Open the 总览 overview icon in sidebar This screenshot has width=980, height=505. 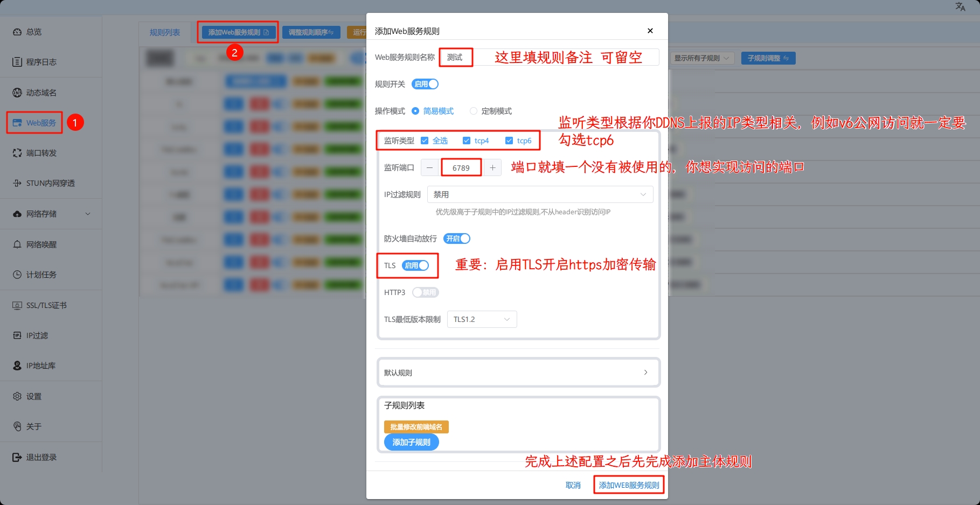coord(17,32)
